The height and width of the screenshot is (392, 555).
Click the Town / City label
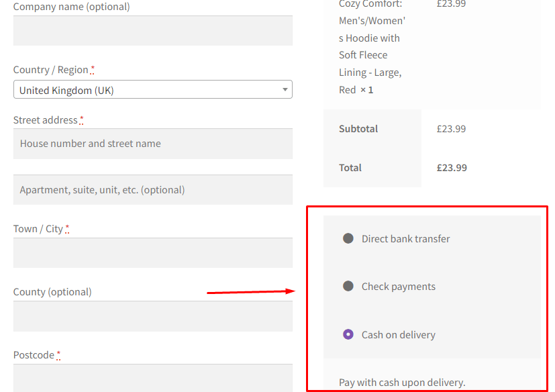coord(39,228)
